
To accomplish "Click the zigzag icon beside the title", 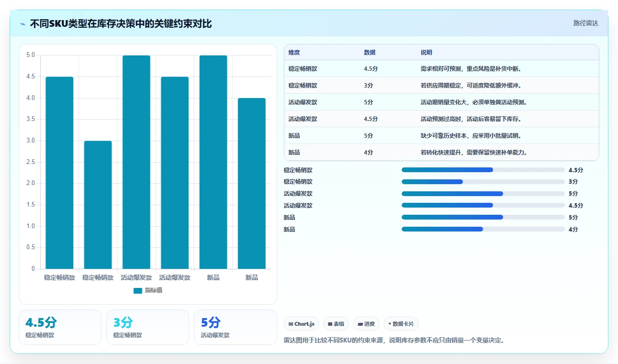I will (x=23, y=24).
